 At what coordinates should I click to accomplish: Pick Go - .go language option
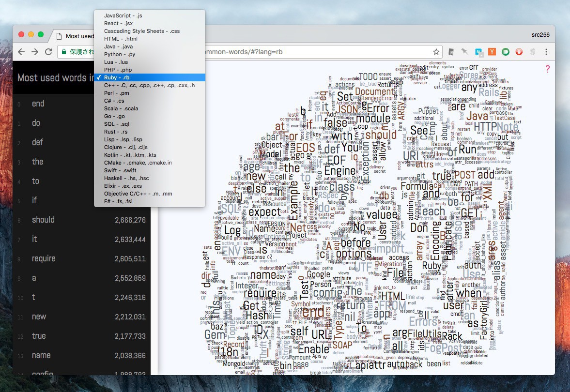114,116
